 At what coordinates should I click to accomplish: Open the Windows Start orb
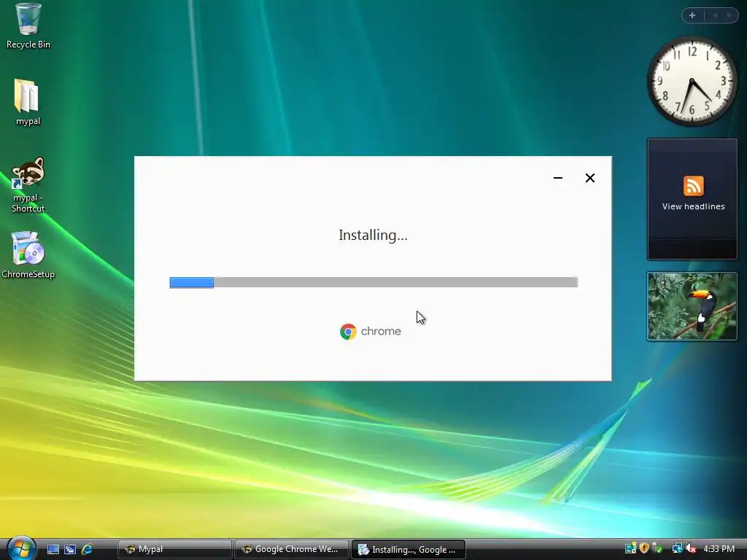(x=21, y=548)
